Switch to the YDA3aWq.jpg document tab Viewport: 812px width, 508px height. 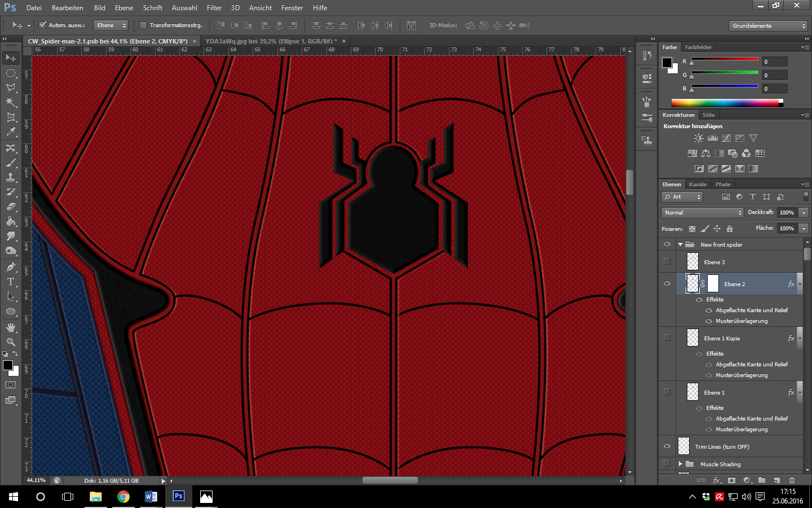(x=271, y=41)
